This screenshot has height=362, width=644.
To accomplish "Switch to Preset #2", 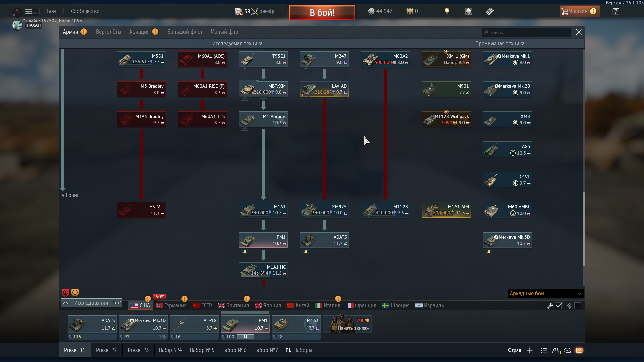I will click(106, 350).
